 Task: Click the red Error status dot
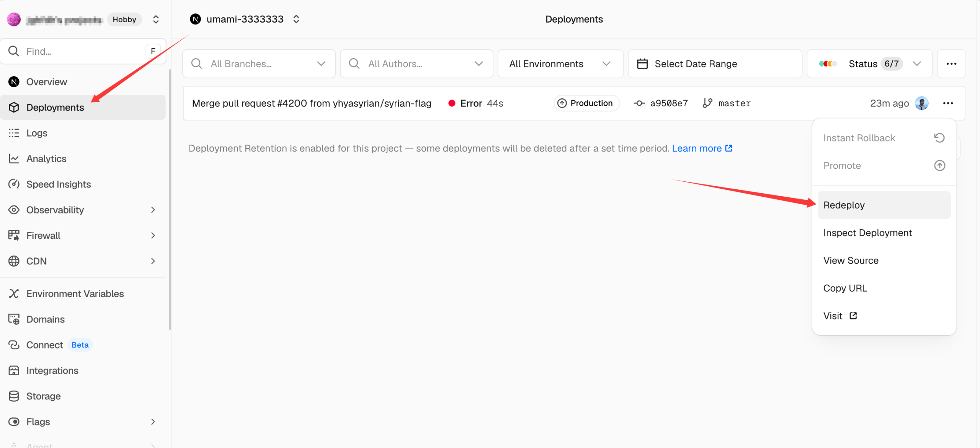click(452, 103)
